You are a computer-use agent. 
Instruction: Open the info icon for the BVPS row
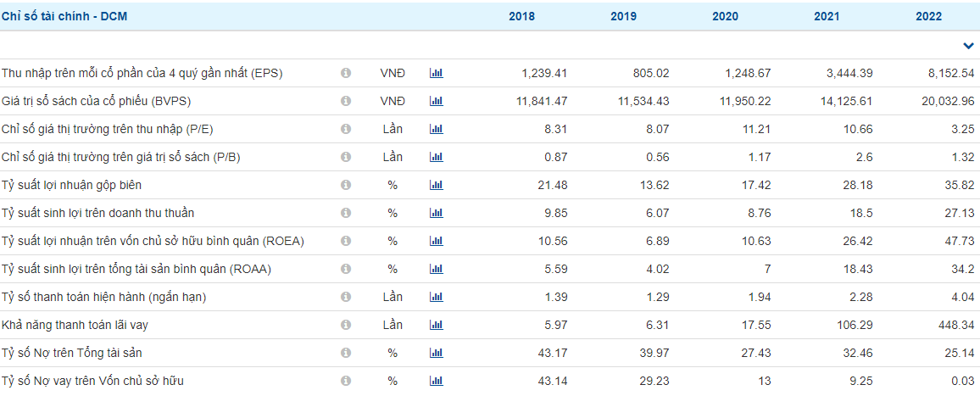(x=346, y=101)
